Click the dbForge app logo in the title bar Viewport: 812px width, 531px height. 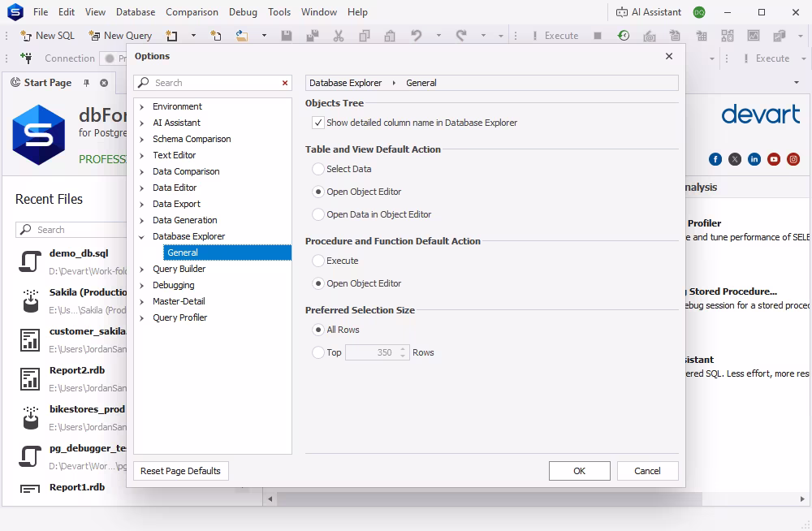[x=15, y=12]
